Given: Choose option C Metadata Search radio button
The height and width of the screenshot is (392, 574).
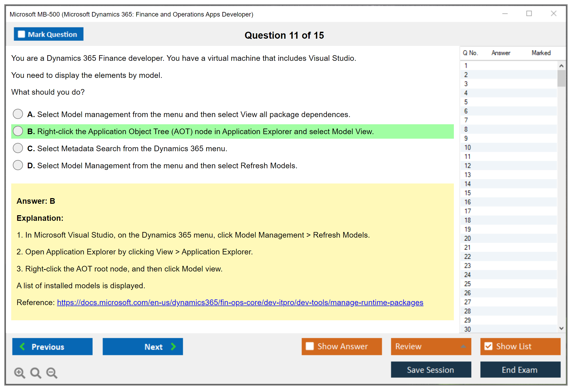Looking at the screenshot, I should tap(18, 148).
